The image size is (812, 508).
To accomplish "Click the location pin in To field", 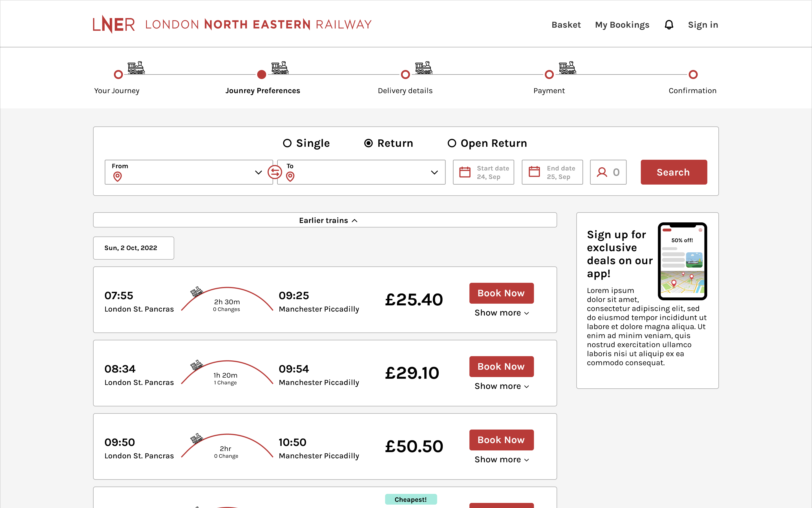I will click(290, 176).
